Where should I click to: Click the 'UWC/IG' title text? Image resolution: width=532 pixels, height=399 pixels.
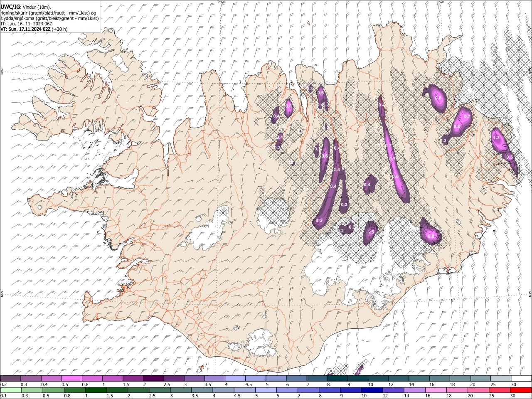pos(10,7)
